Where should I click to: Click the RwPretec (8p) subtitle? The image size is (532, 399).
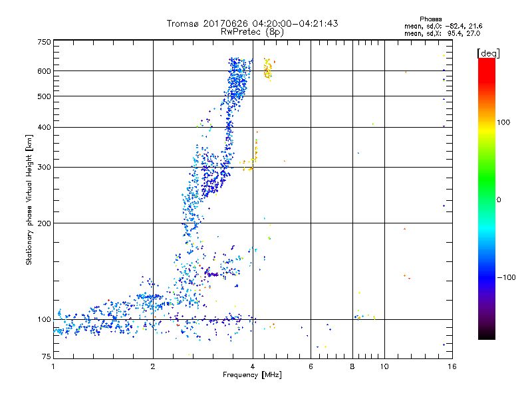pos(252,31)
